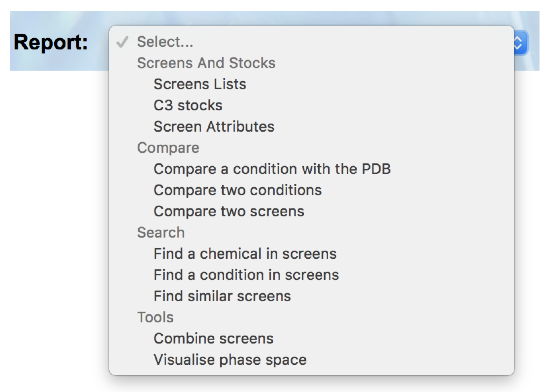Open "Visualise phase space" tool

pos(230,360)
